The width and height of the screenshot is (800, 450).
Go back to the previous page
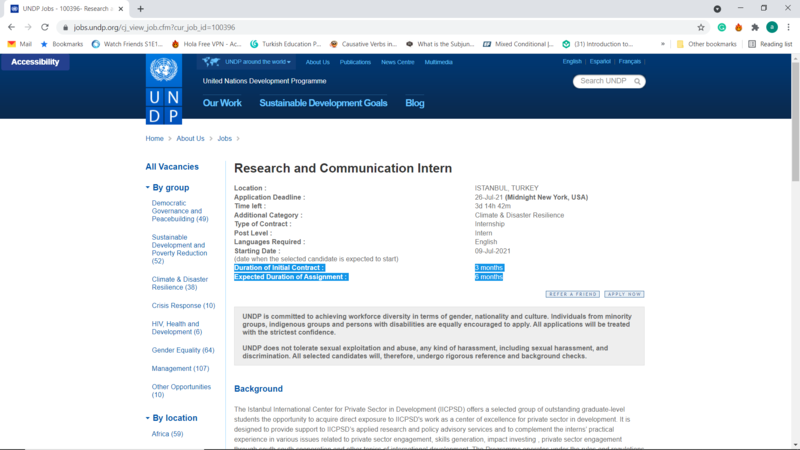click(11, 27)
